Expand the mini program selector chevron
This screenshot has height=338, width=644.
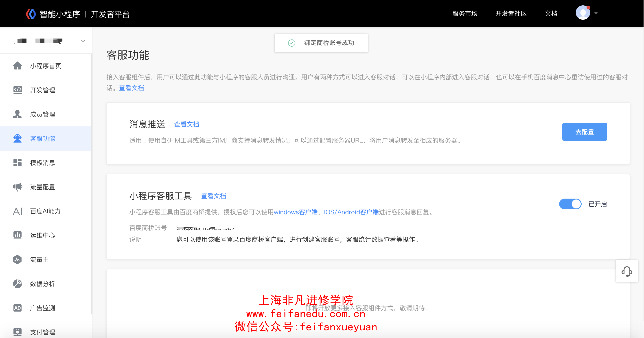(x=83, y=41)
